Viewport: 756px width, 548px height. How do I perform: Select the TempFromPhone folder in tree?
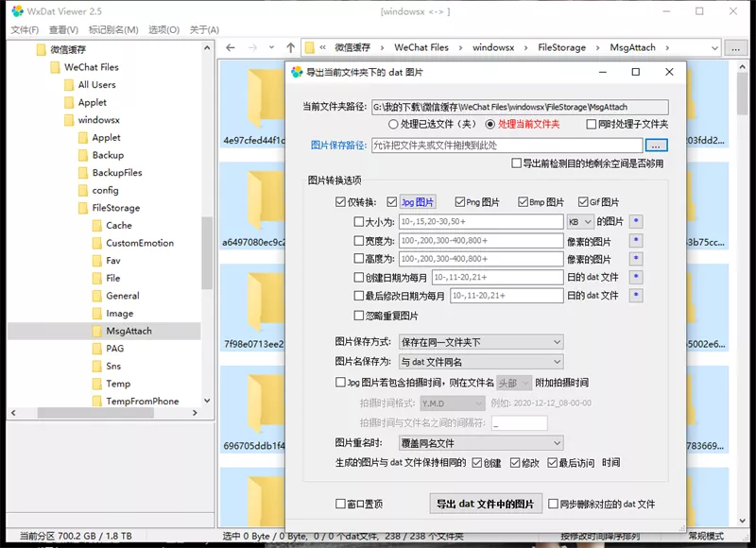(143, 401)
